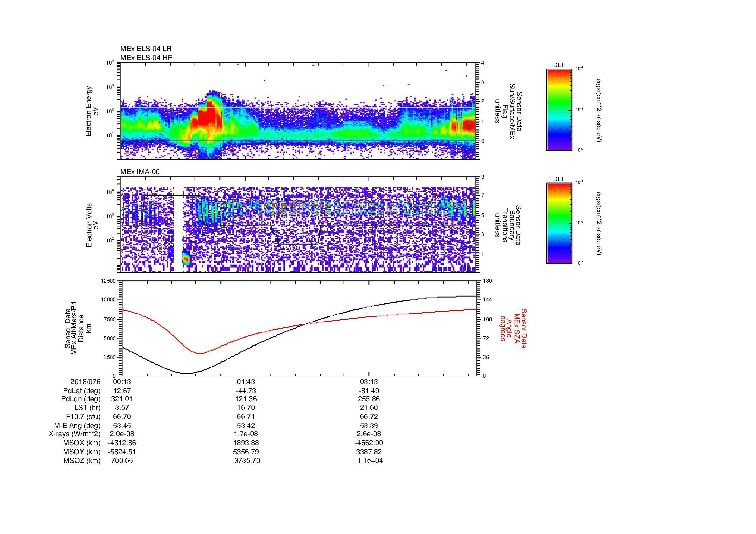Click the MSOZ value 700.65
Screen dimensions: 756x534
(x=122, y=461)
